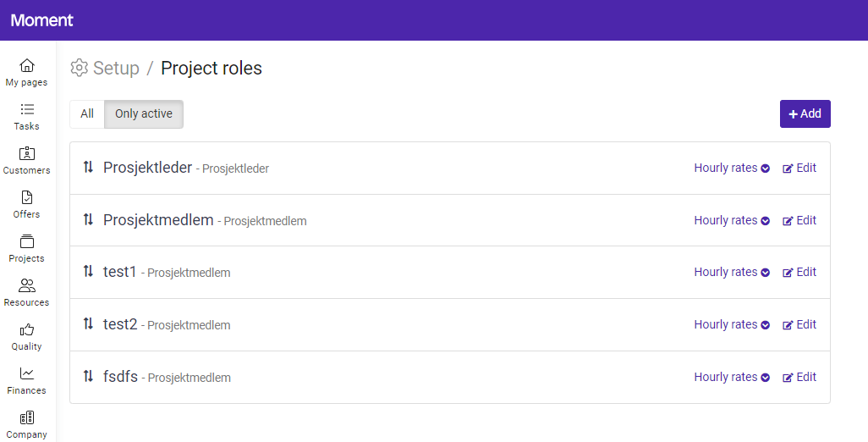Viewport: 868px width, 442px height.
Task: Expand Hourly rates for Prosjektleder
Action: click(732, 168)
